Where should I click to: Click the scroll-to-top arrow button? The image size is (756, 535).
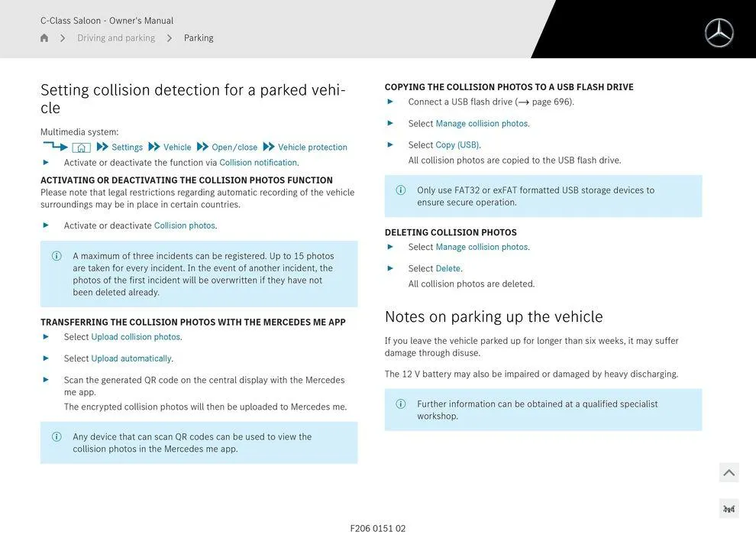pos(729,473)
